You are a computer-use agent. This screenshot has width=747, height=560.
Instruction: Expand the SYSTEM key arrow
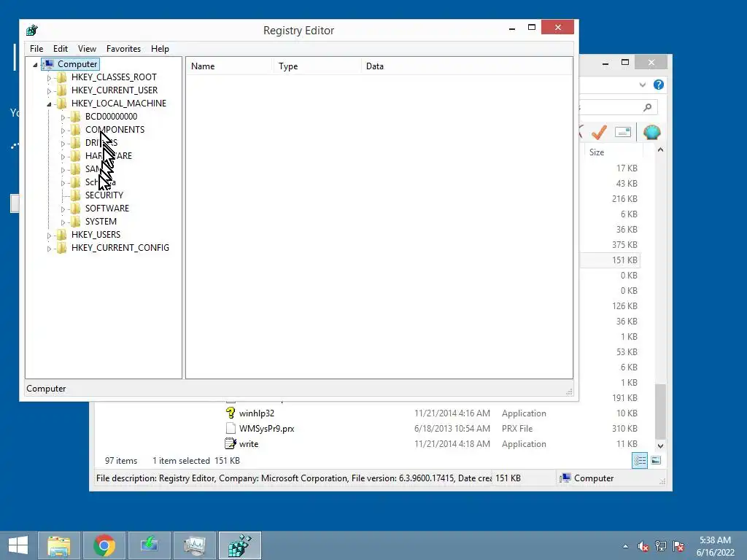coord(63,222)
